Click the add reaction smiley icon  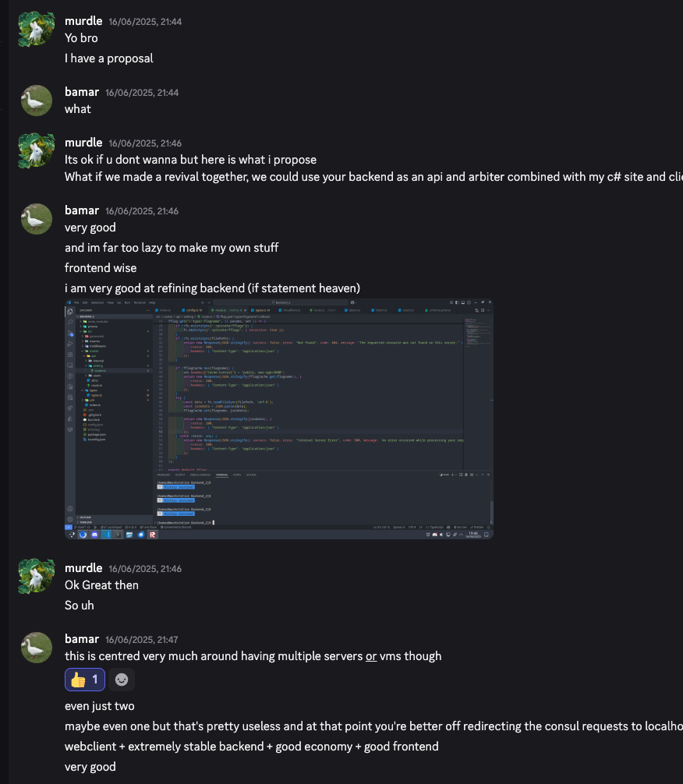[121, 680]
